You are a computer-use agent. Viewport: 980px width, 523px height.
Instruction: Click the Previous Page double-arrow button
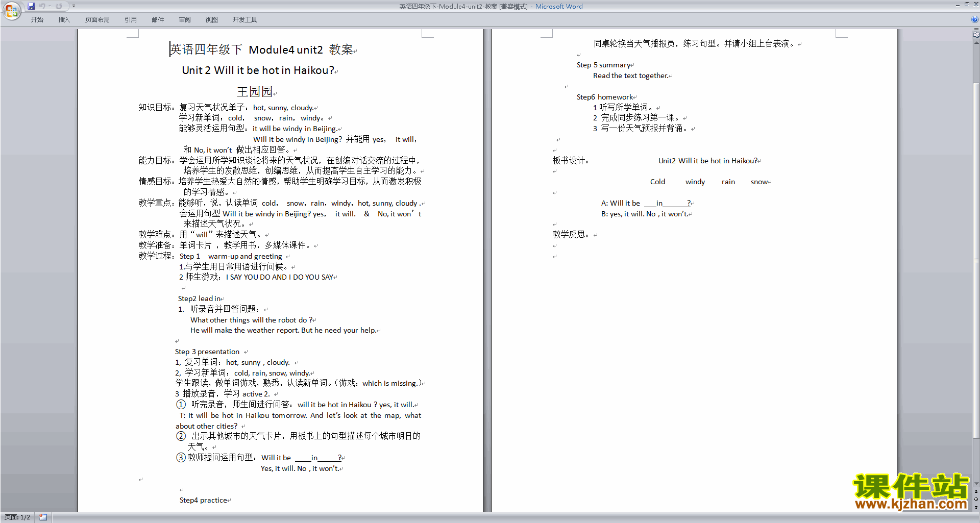coord(976,492)
